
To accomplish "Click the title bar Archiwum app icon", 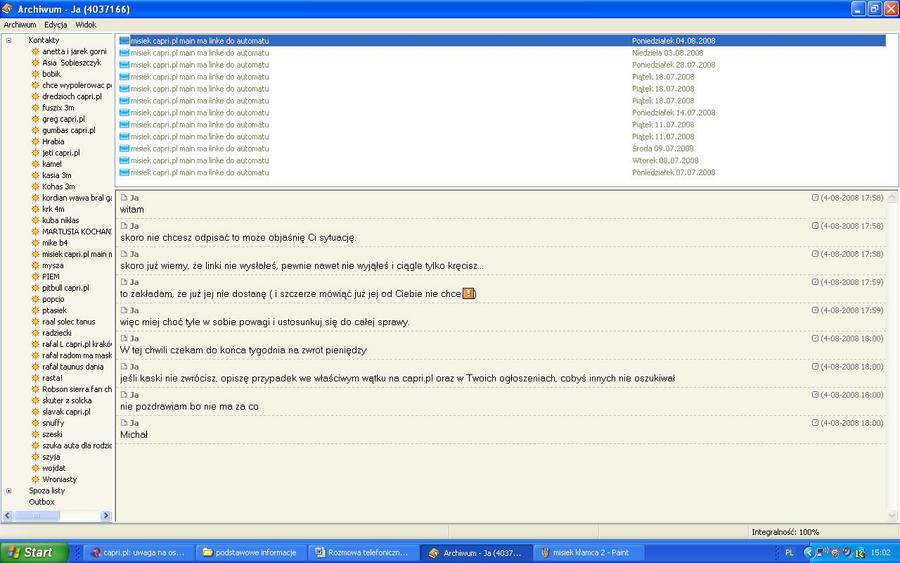I will (8, 8).
